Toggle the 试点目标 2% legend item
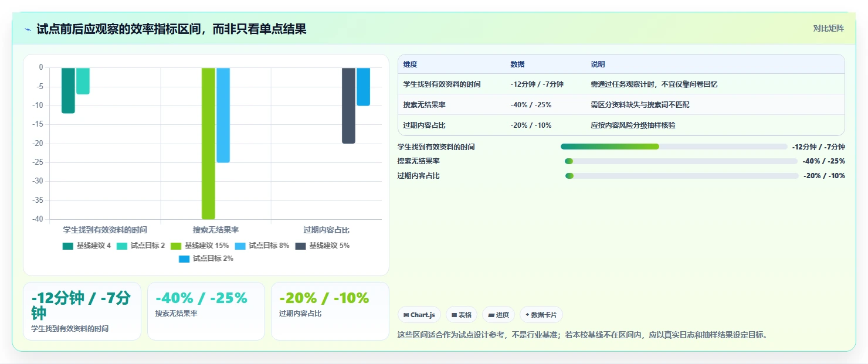This screenshot has width=868, height=364. (x=206, y=258)
